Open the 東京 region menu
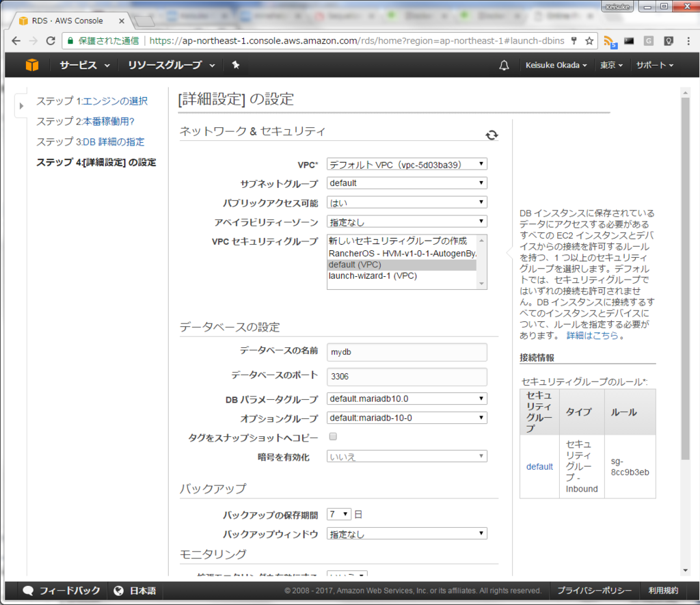The height and width of the screenshot is (605, 700). pyautogui.click(x=611, y=65)
